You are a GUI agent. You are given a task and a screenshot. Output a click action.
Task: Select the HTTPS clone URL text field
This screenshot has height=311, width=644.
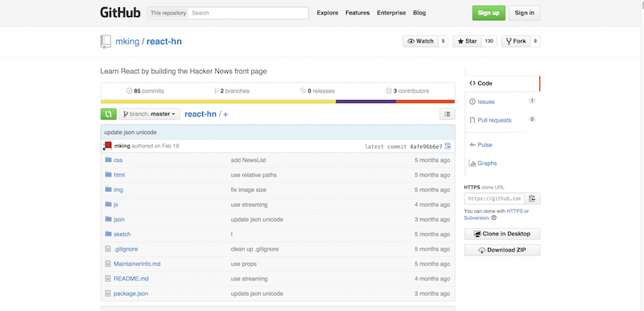point(494,198)
